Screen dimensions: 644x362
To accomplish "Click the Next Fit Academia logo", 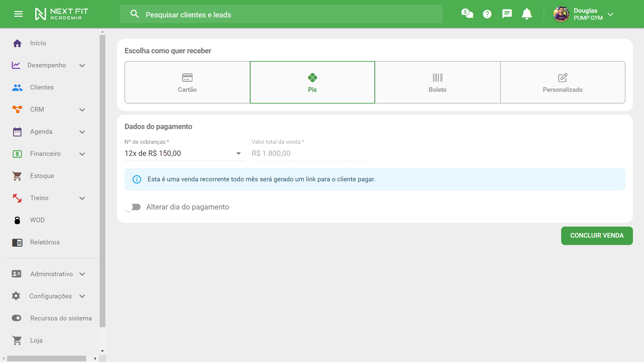I will point(61,14).
